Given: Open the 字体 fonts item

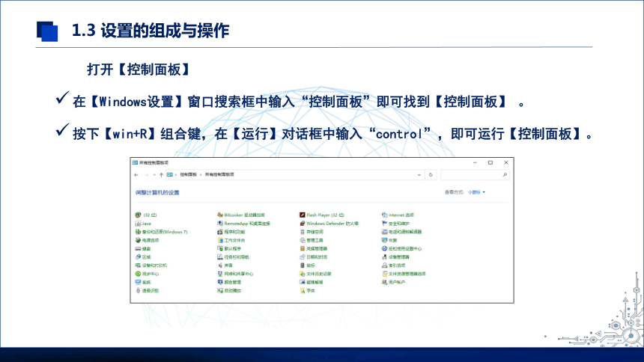Looking at the screenshot, I should [x=307, y=291].
